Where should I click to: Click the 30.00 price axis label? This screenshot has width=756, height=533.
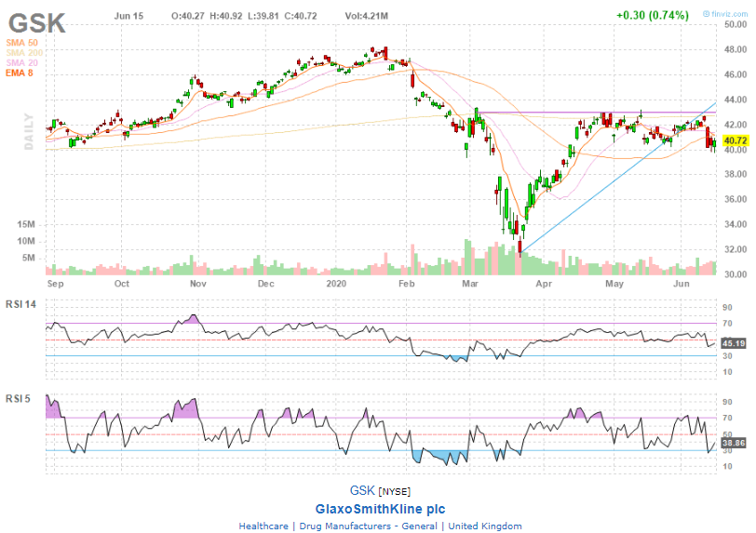point(736,274)
